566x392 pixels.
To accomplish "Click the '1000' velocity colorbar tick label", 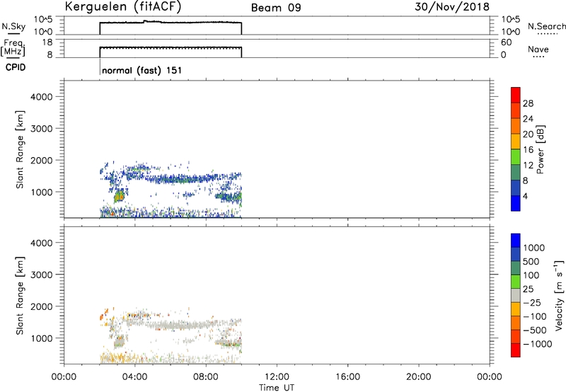I will [x=534, y=248].
